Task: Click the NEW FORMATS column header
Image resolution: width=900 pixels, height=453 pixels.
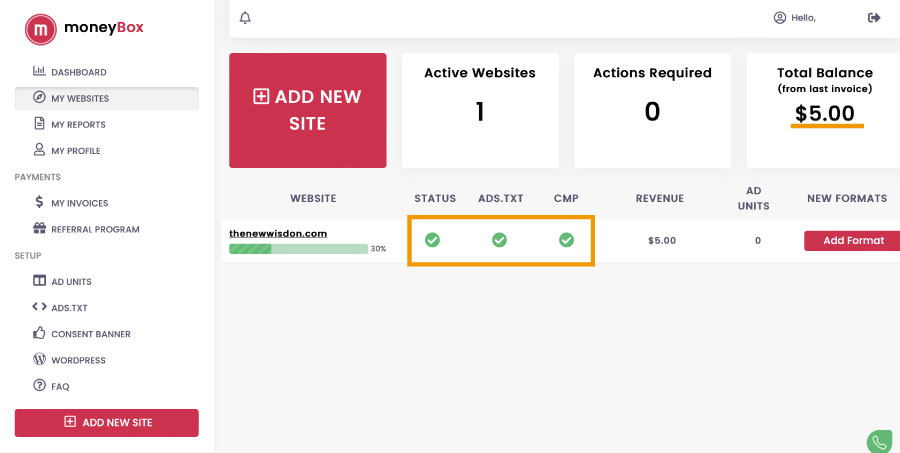Action: tap(847, 198)
